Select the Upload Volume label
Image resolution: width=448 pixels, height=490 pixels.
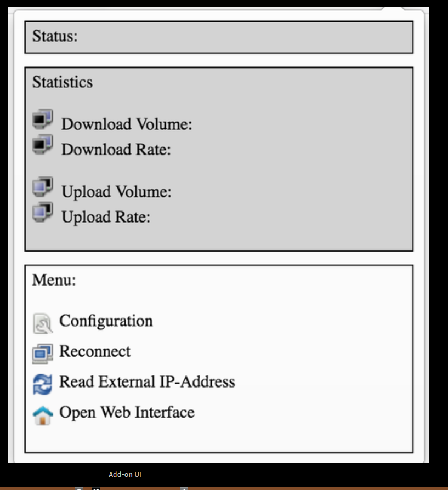[116, 192]
